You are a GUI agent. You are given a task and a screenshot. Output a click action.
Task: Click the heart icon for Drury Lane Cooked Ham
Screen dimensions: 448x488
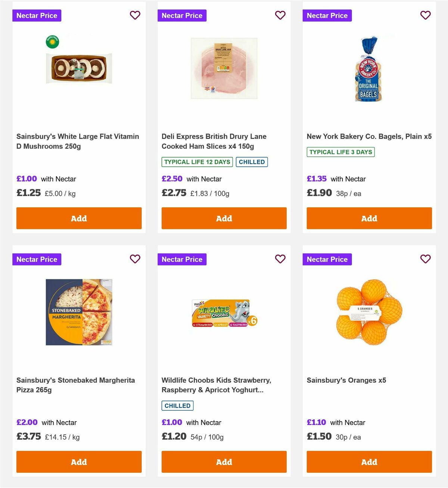click(x=280, y=15)
